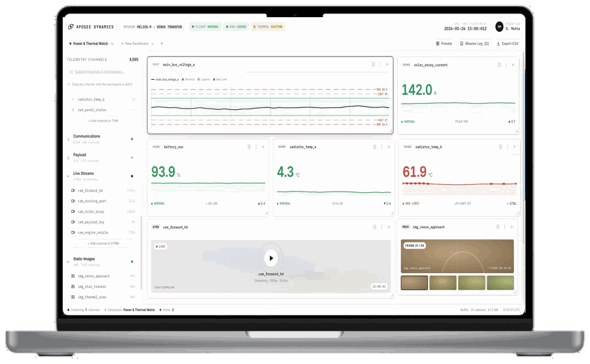Close the Power & Thermal Watch tab
590x364 pixels.
(112, 44)
